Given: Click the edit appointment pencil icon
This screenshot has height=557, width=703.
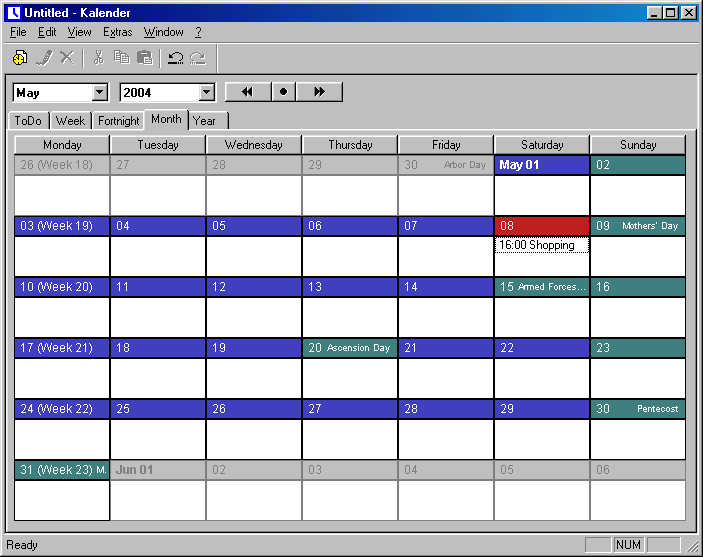Looking at the screenshot, I should click(44, 58).
